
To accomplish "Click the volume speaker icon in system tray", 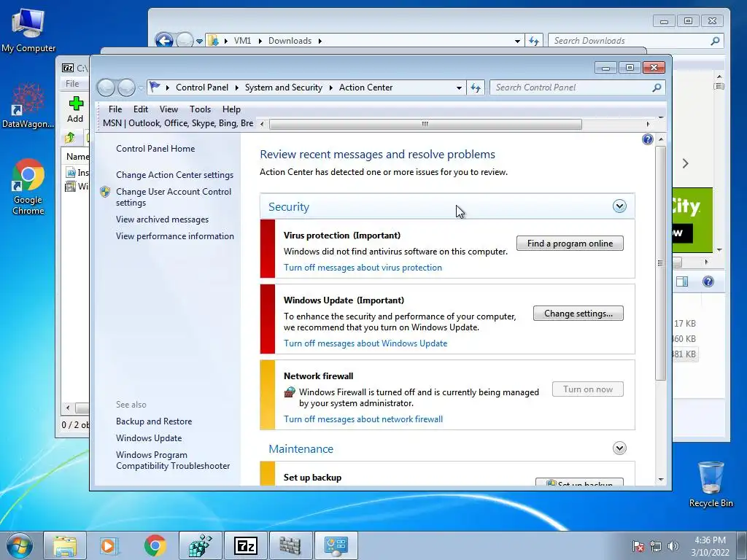I will (x=673, y=546).
